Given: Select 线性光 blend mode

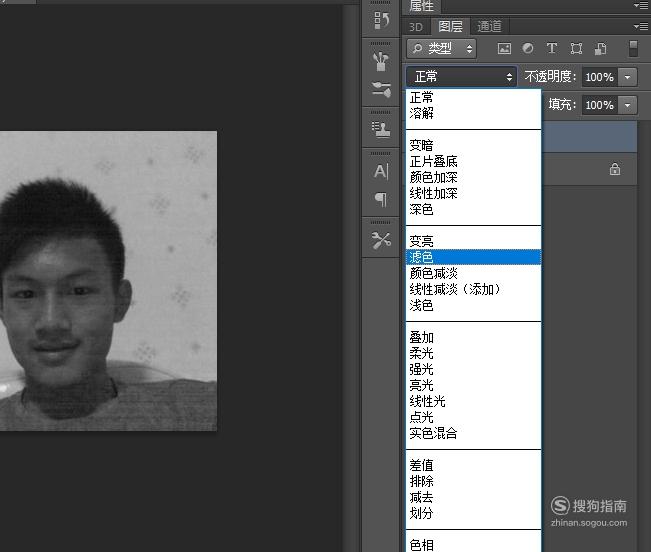Looking at the screenshot, I should (473, 401).
